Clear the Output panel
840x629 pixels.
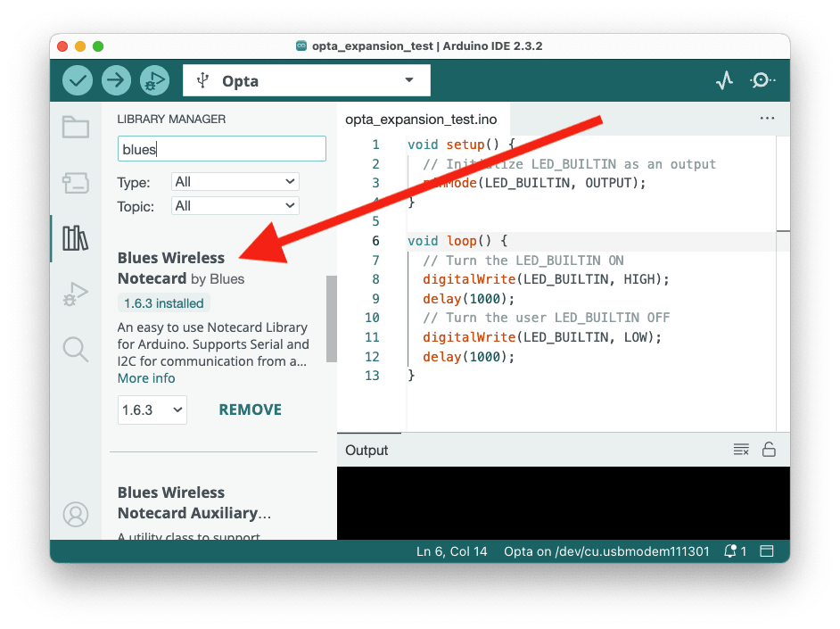click(741, 450)
